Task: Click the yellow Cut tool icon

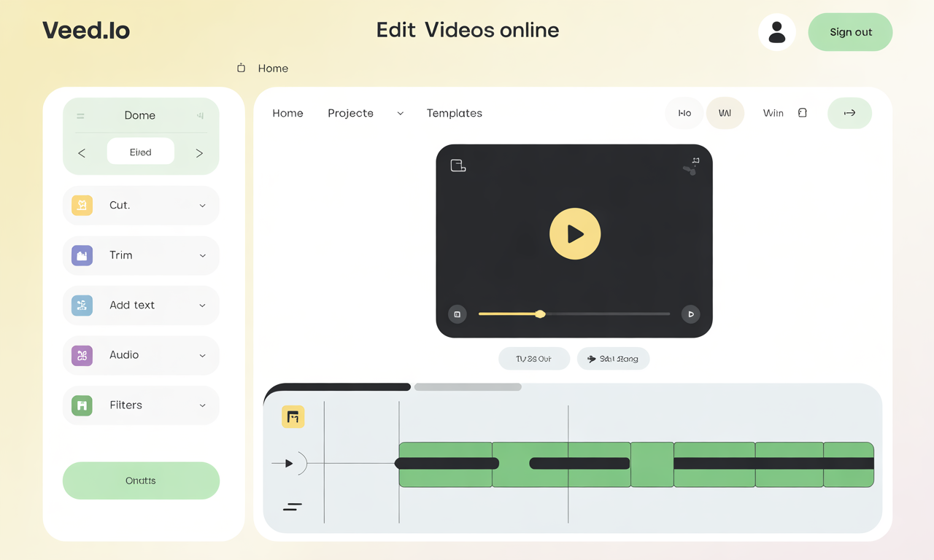Action: [x=82, y=205]
